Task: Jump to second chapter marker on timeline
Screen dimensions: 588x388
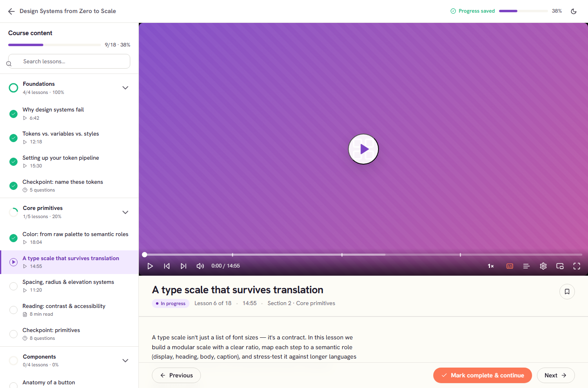Action: click(x=342, y=254)
